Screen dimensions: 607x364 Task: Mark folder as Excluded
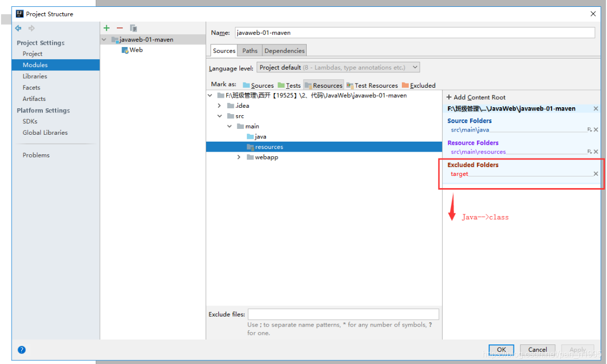(x=418, y=86)
